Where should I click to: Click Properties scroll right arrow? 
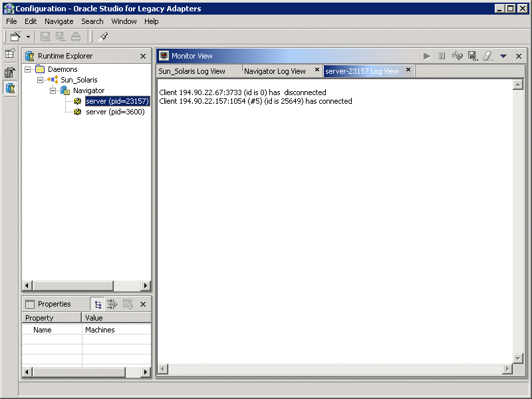coord(146,372)
